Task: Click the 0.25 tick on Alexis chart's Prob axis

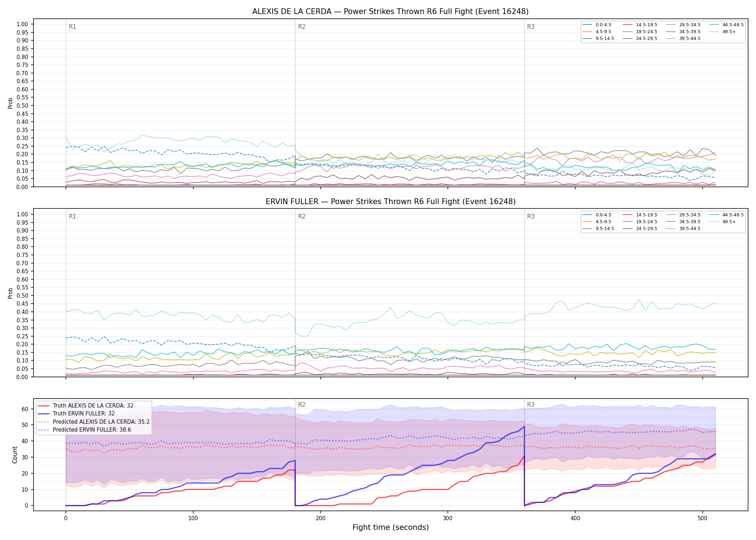Action: [22, 146]
